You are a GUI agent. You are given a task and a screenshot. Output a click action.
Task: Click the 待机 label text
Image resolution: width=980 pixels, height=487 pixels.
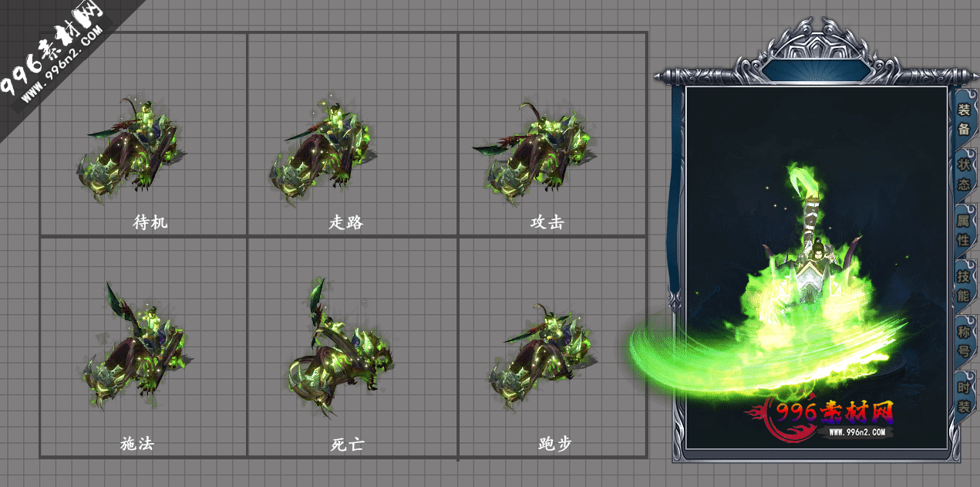150,223
